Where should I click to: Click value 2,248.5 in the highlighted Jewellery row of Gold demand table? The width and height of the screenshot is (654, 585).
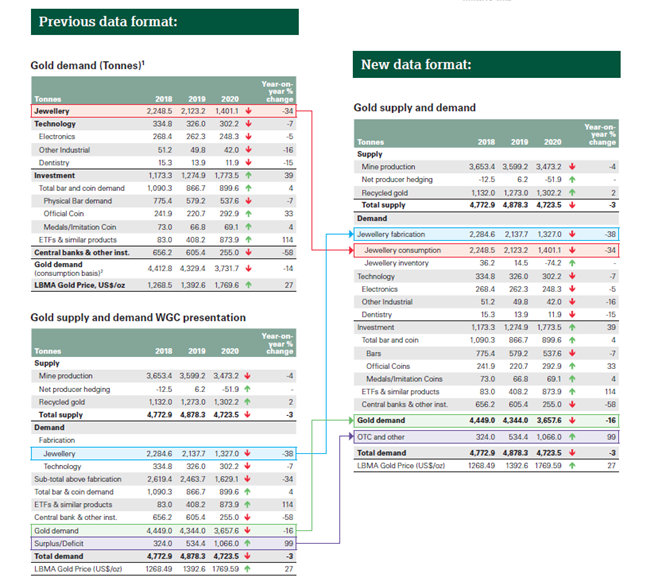(x=159, y=111)
